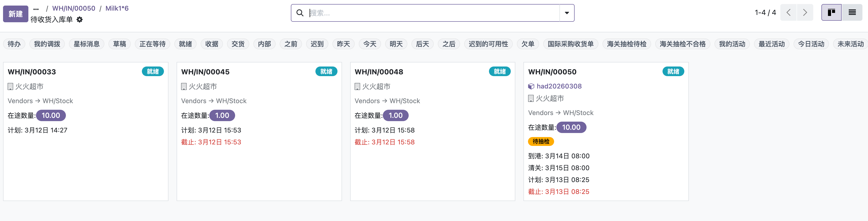The width and height of the screenshot is (868, 221).
Task: Click the red 截止: 3月12日 15:53 deadline
Action: pos(211,142)
